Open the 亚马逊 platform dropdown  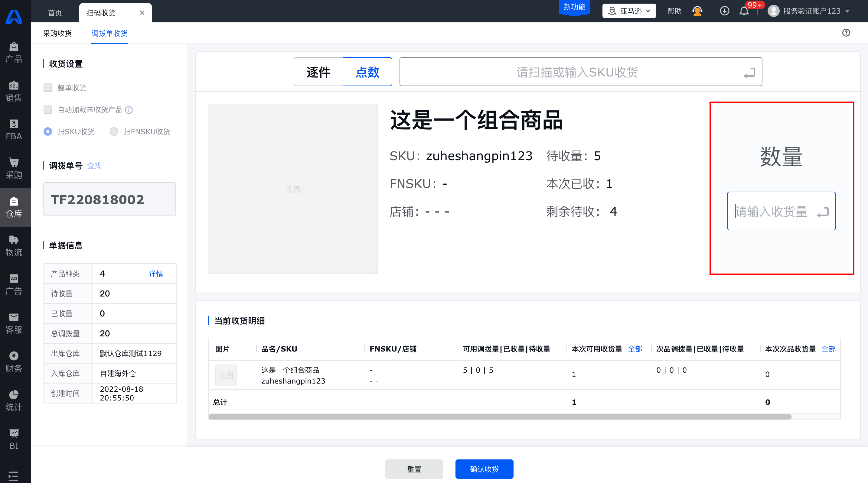coord(629,11)
